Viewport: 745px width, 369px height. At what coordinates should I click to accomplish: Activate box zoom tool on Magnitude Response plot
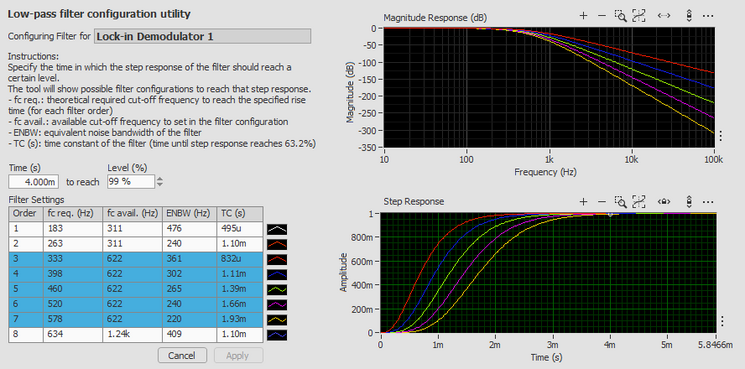(621, 16)
